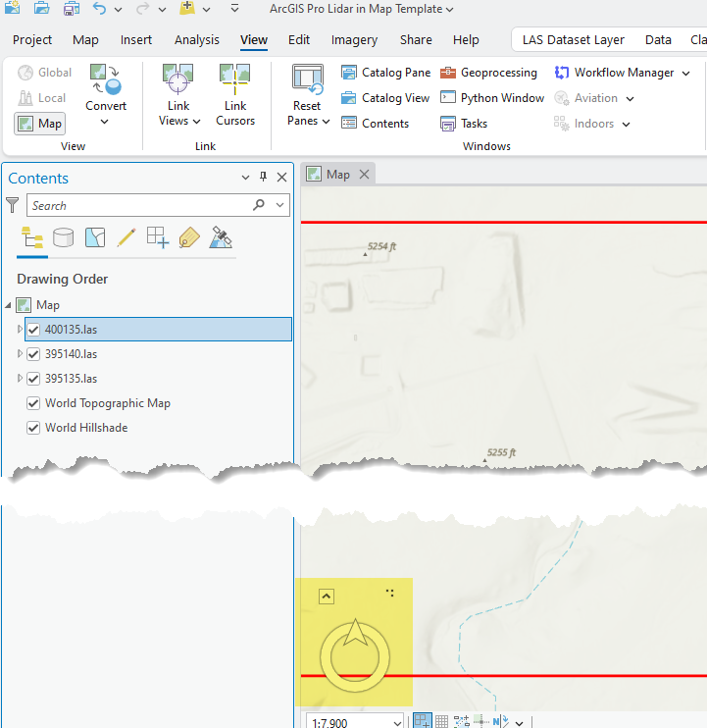Select List By Data Source icon

63,237
